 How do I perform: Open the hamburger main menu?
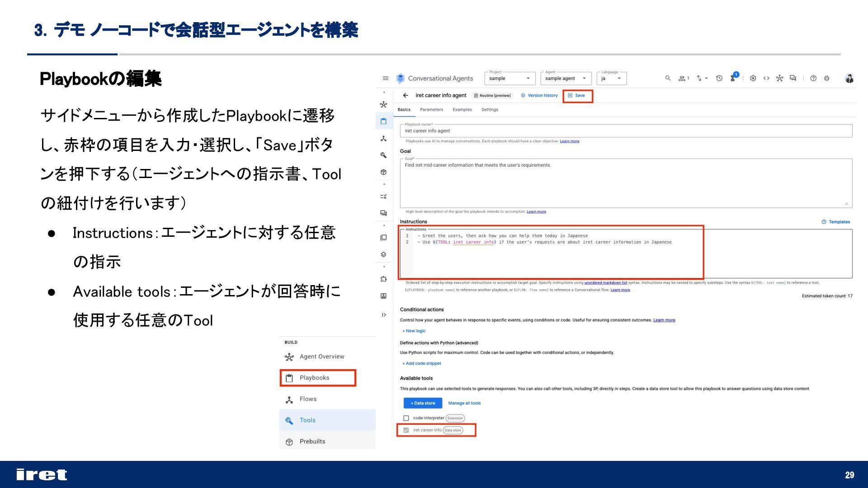coord(385,78)
